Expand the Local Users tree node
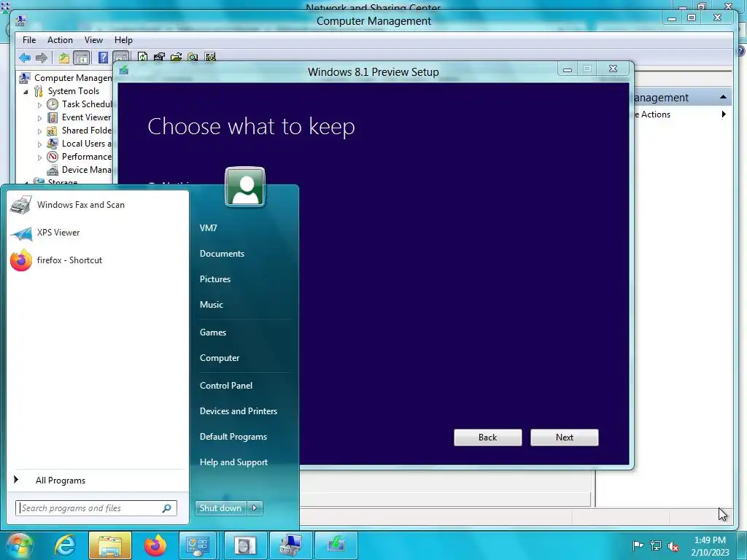 40,144
